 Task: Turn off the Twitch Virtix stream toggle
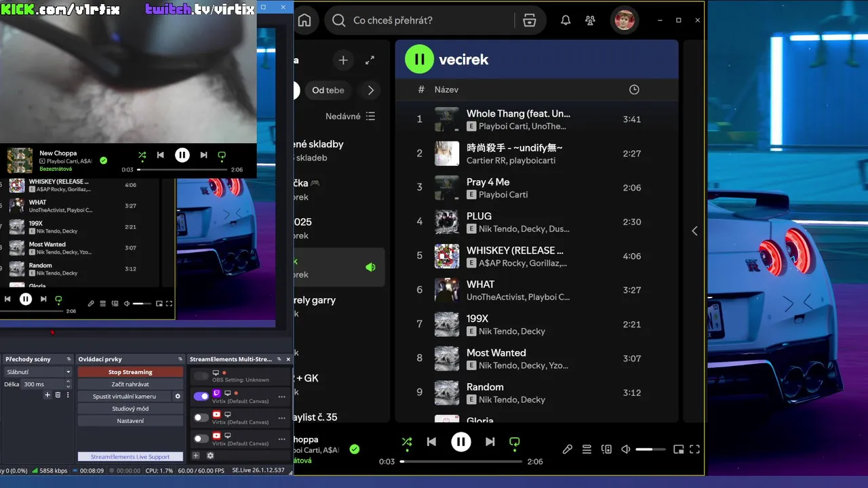[201, 396]
